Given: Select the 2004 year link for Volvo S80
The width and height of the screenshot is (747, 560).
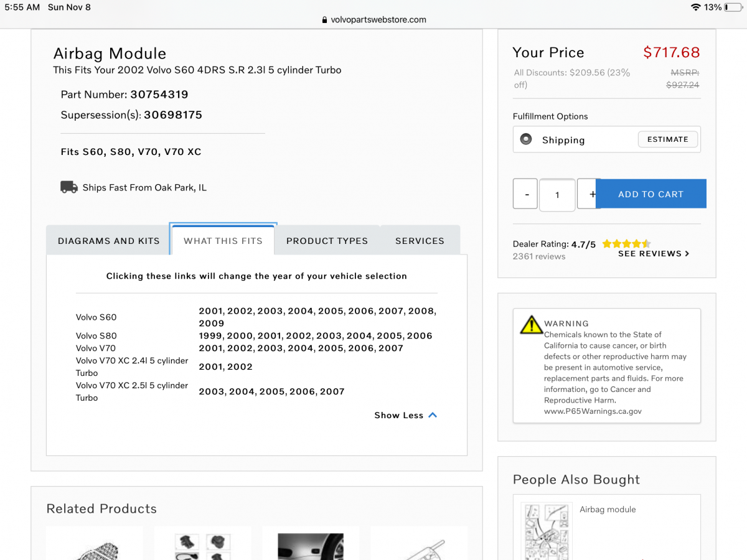Looking at the screenshot, I should [359, 335].
